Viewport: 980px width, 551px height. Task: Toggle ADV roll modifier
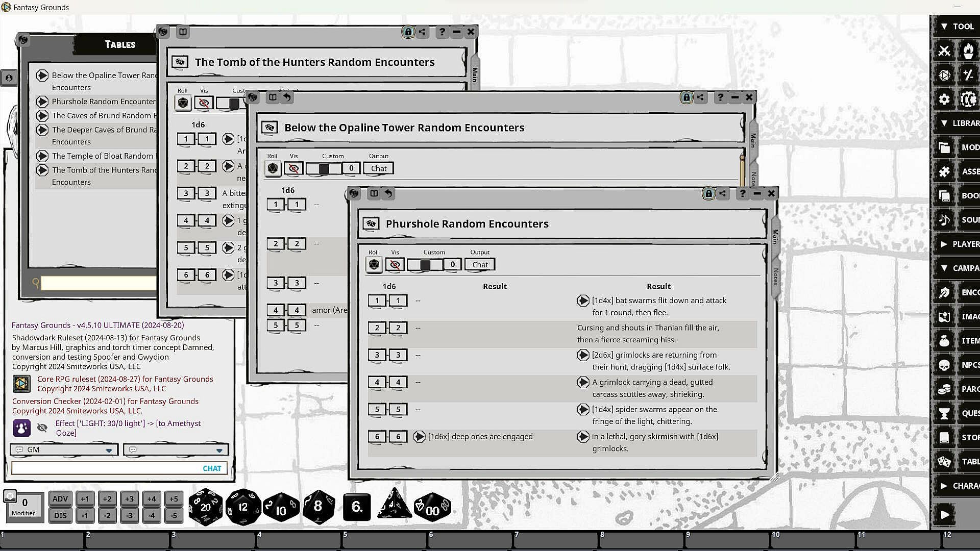coord(60,499)
